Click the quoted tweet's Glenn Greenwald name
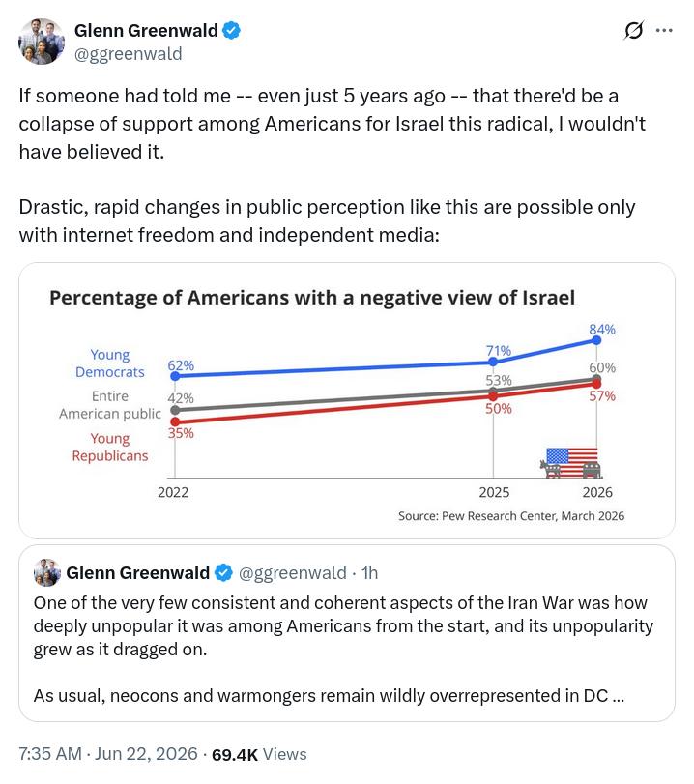 pos(137,573)
